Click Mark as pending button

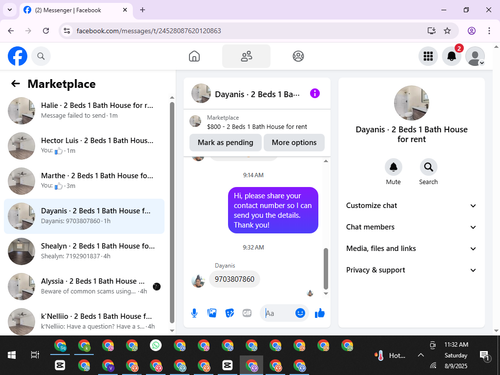(225, 142)
